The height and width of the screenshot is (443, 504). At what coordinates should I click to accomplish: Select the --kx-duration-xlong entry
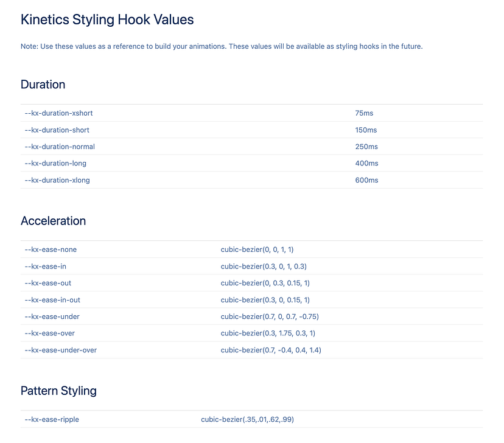pos(57,180)
